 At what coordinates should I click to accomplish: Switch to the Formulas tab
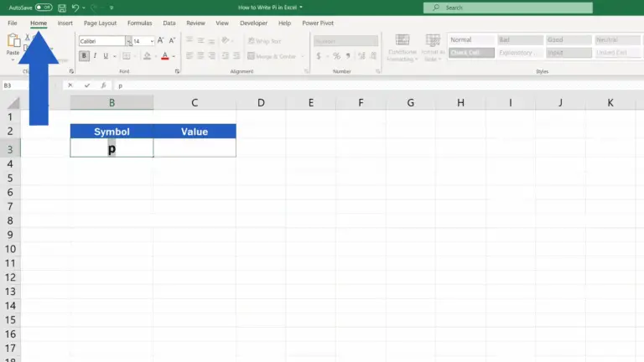tap(139, 23)
